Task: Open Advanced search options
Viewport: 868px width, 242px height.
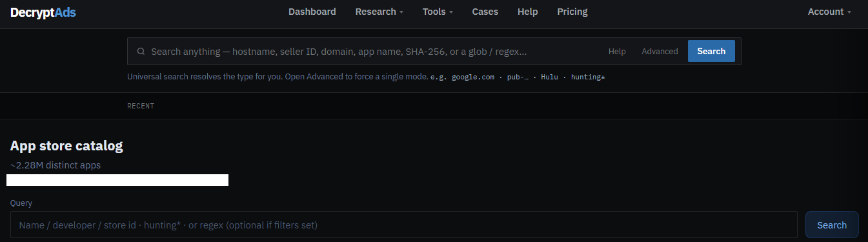Action: 660,52
